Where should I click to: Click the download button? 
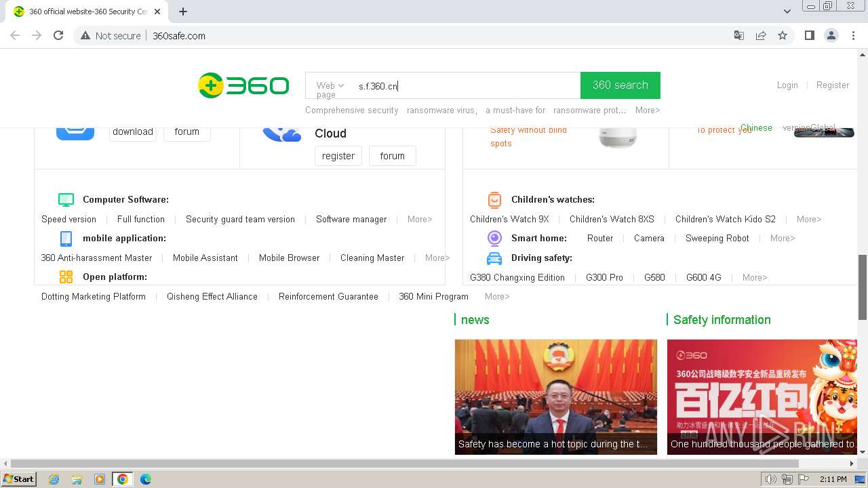[x=133, y=131]
